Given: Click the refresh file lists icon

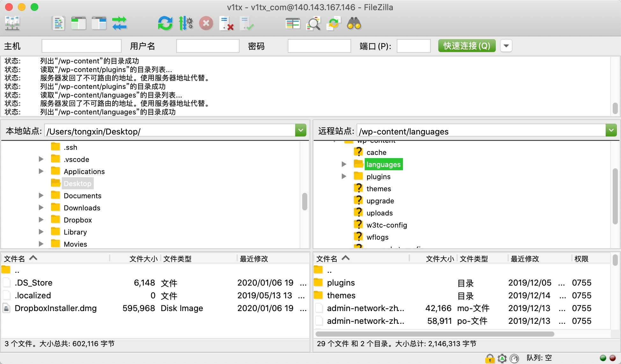Looking at the screenshot, I should [x=165, y=24].
